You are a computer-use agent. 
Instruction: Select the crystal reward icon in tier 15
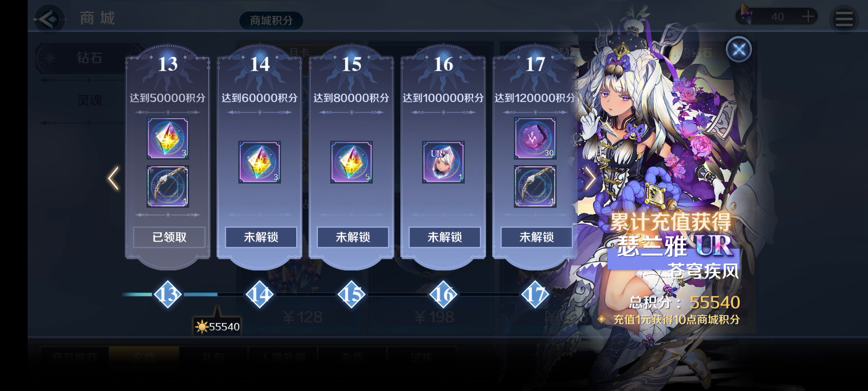click(x=352, y=162)
